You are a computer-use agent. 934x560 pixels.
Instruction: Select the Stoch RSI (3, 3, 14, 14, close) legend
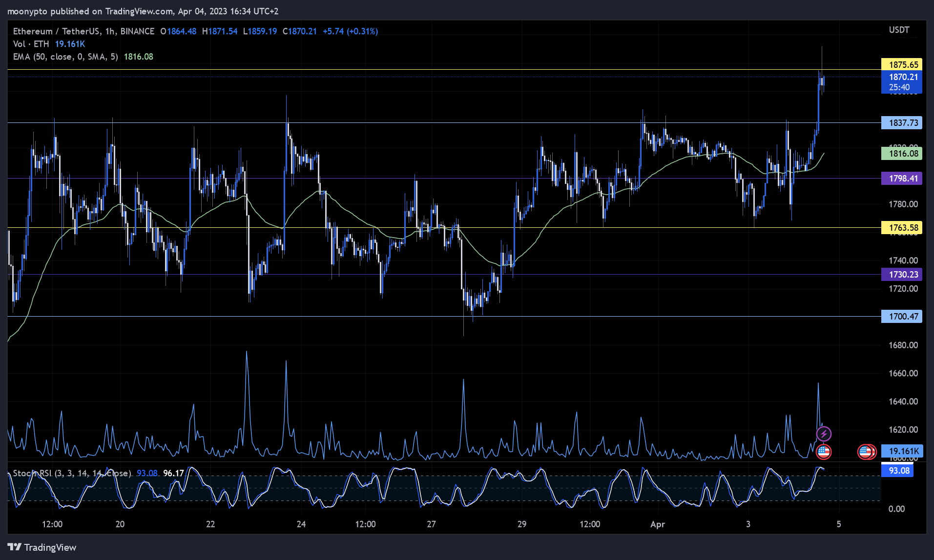(x=72, y=473)
